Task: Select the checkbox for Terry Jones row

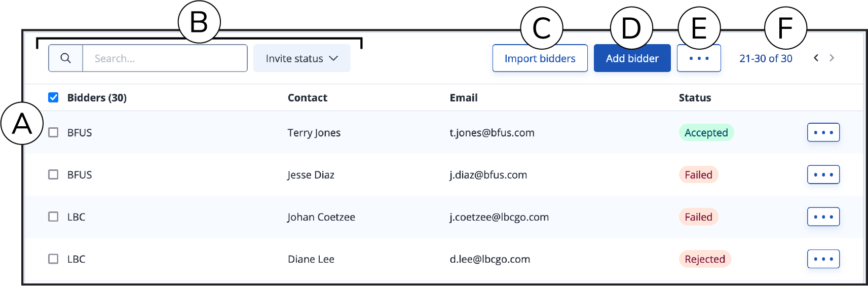Action: coord(53,132)
